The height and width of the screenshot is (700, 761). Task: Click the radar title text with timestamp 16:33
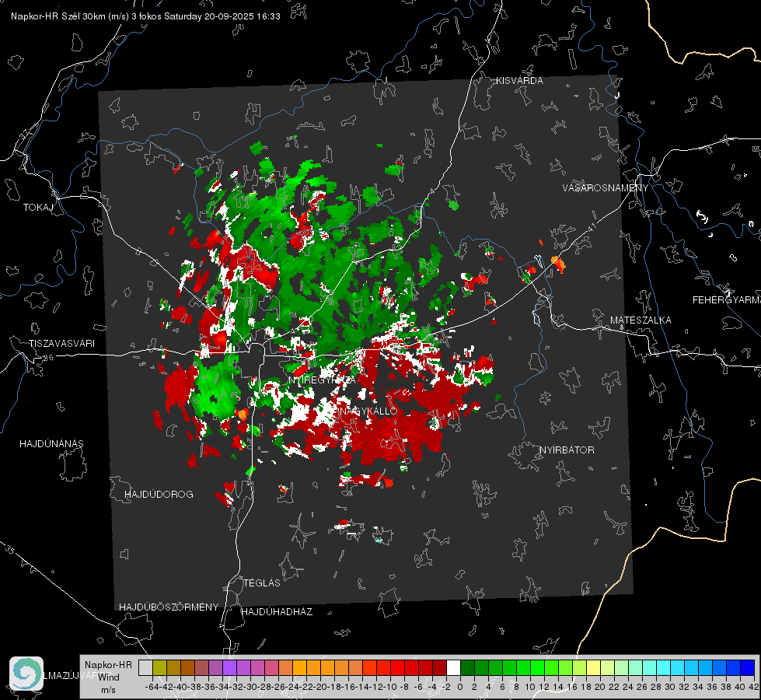pos(145,16)
